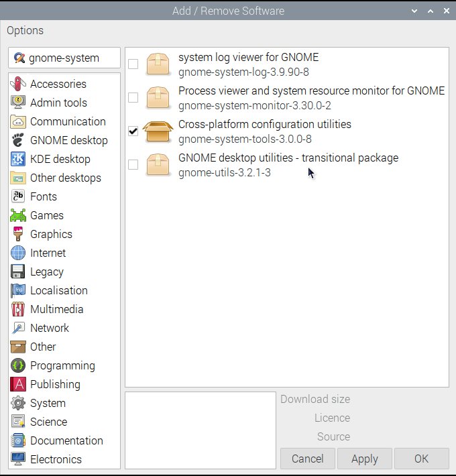The width and height of the screenshot is (456, 476).
Task: Choose the Localisation category label
Action: (x=59, y=290)
